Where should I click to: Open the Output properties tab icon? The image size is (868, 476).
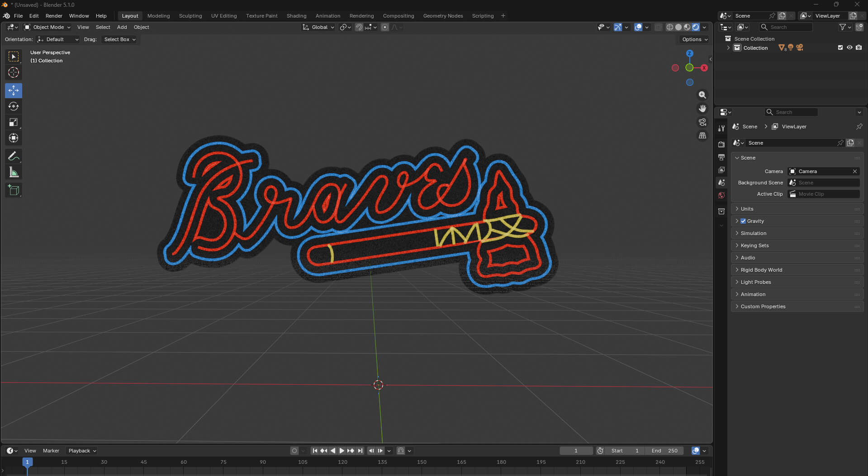tap(721, 157)
